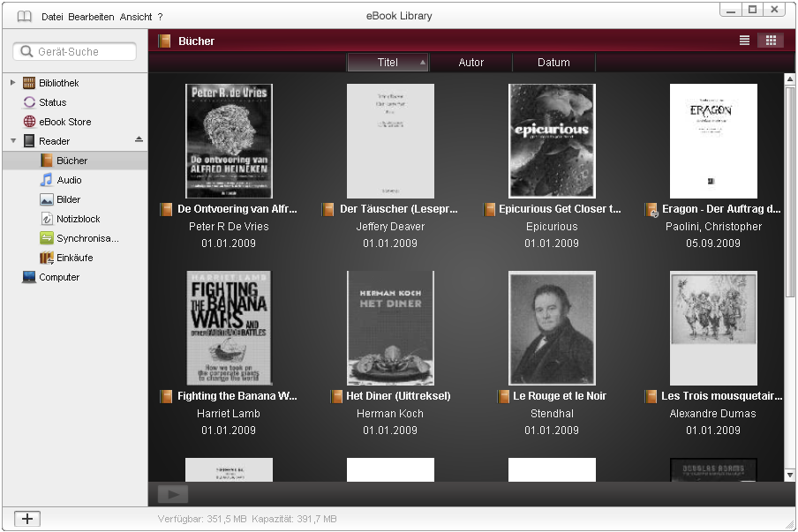The width and height of the screenshot is (798, 532).
Task: Collapse the Reader tree node
Action: pyautogui.click(x=12, y=141)
